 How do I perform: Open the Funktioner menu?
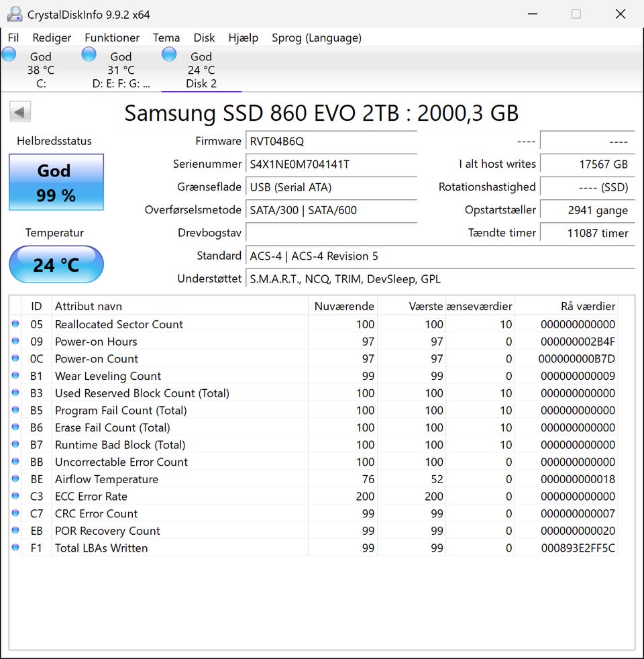[112, 38]
